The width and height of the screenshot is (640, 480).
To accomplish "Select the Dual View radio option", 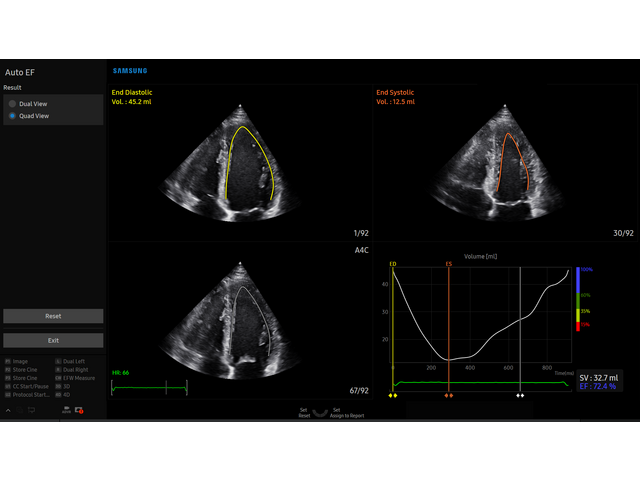I will (13, 103).
